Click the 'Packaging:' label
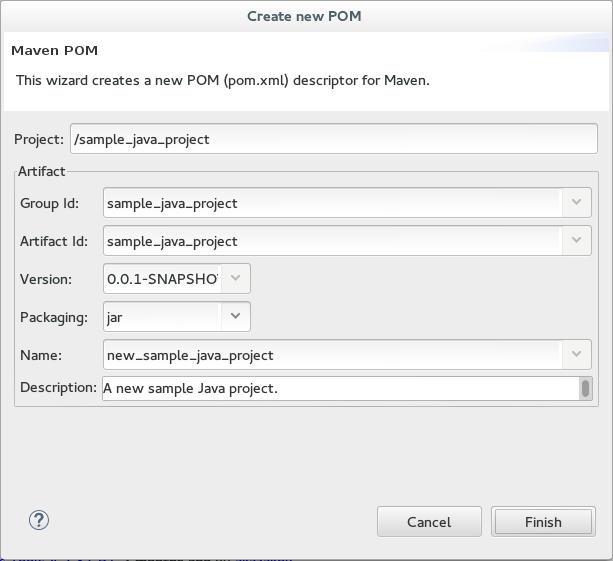 click(54, 317)
